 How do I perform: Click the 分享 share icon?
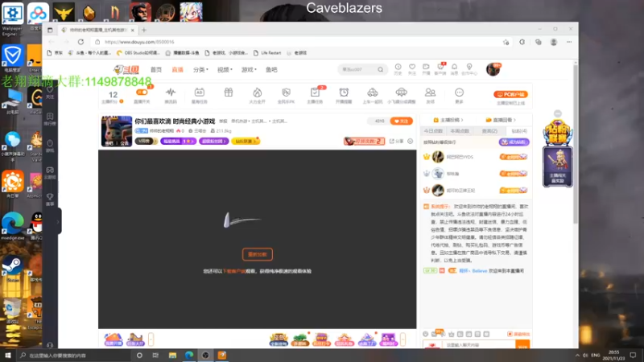(x=396, y=142)
